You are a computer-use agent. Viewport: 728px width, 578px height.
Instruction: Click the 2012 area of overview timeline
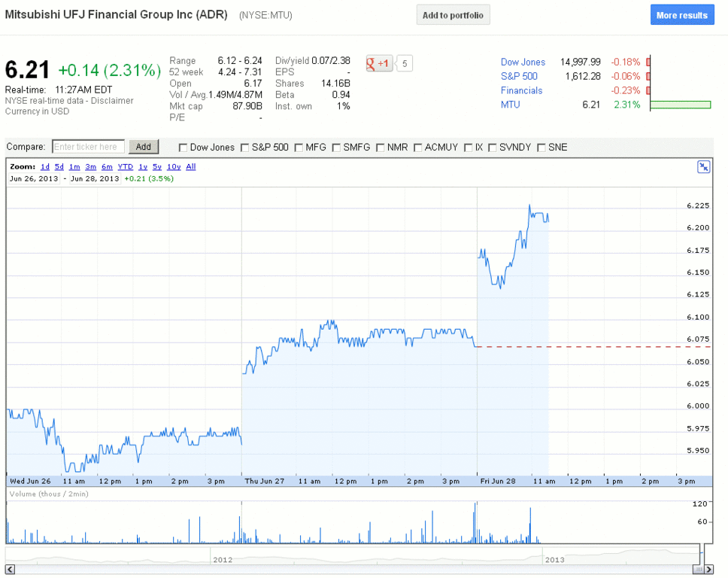tap(223, 559)
